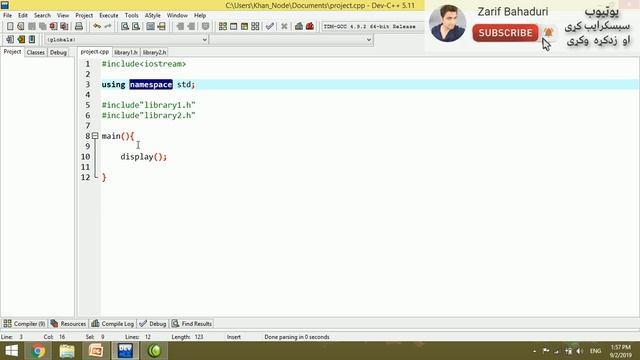Click the Save All toolbar icon
This screenshot has width=640, height=360.
point(42,27)
